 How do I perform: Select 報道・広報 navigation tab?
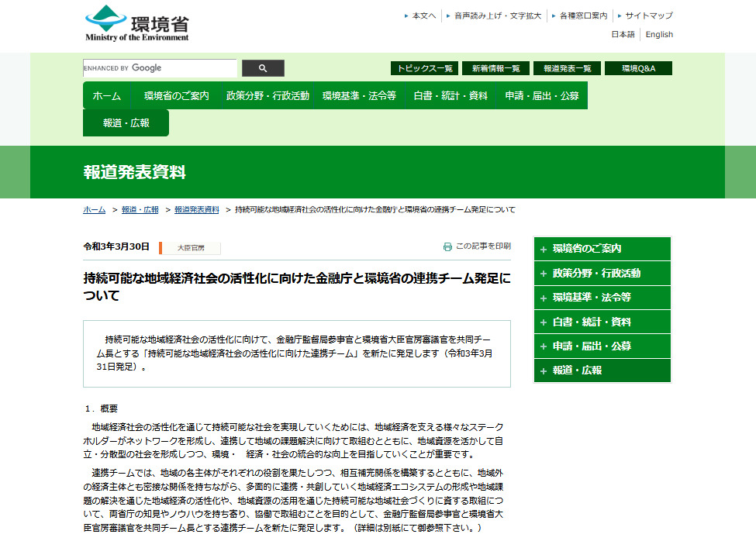126,123
